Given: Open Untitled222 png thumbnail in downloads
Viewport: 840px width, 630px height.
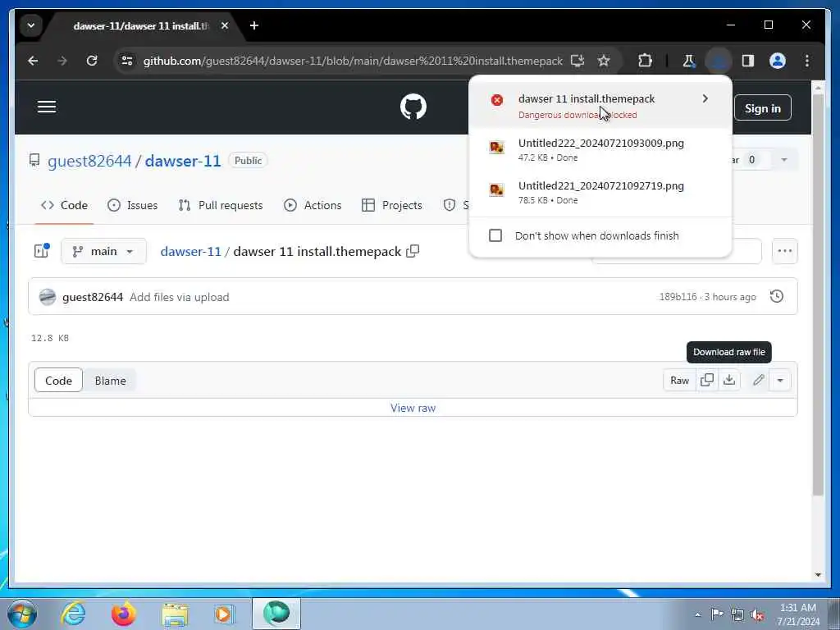Looking at the screenshot, I should [x=496, y=147].
